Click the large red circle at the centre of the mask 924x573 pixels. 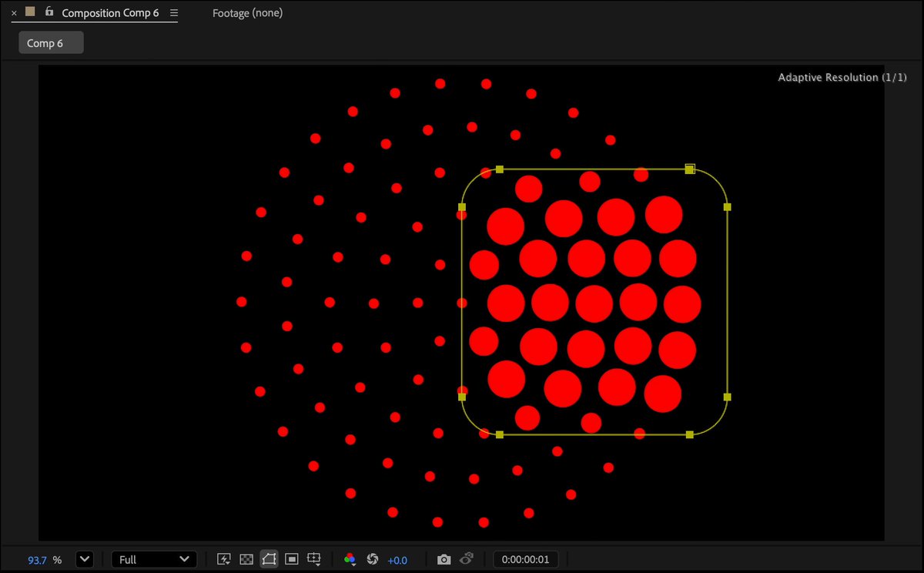[x=594, y=303]
